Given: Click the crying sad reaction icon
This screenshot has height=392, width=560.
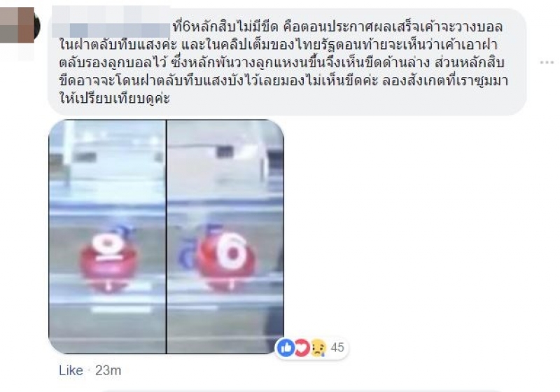Looking at the screenshot, I should 318,347.
